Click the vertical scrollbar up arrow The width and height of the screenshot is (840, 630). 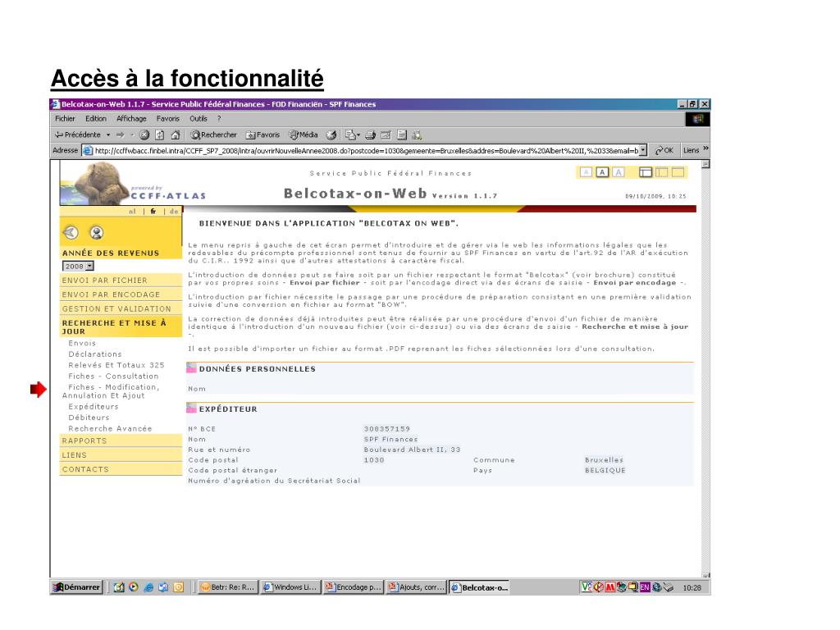(706, 164)
